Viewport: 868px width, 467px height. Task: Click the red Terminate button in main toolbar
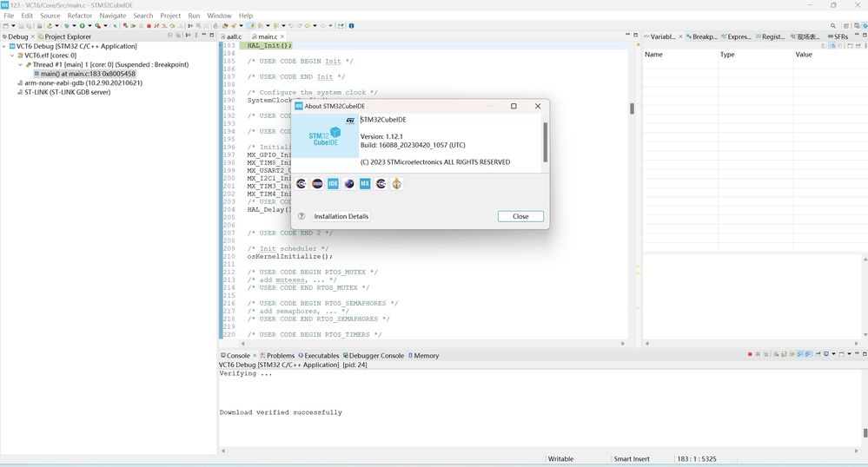[149, 25]
